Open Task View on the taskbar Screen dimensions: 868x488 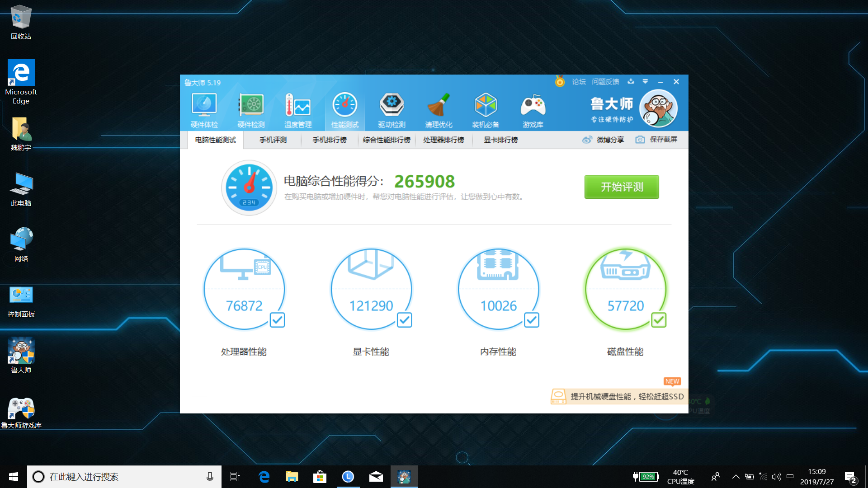click(x=235, y=477)
